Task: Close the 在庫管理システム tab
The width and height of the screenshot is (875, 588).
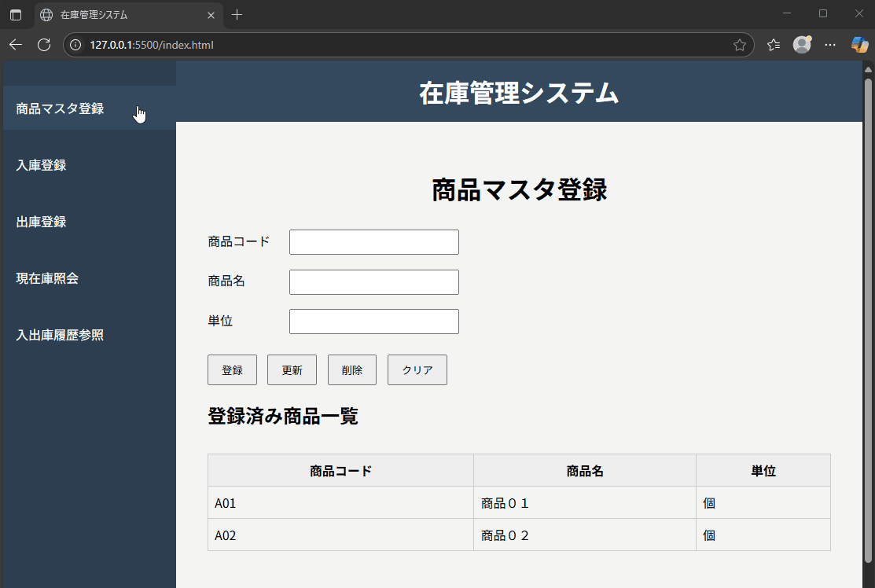Action: 211,15
